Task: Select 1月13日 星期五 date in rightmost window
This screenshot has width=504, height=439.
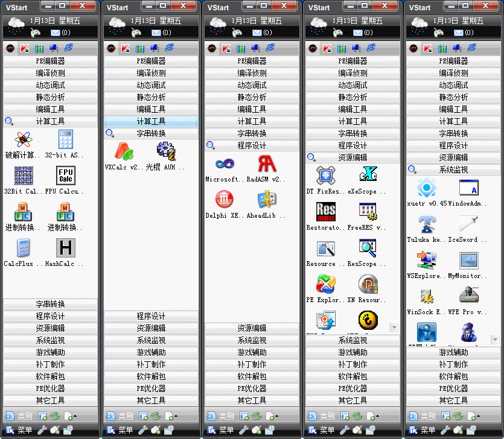Action: pos(458,21)
